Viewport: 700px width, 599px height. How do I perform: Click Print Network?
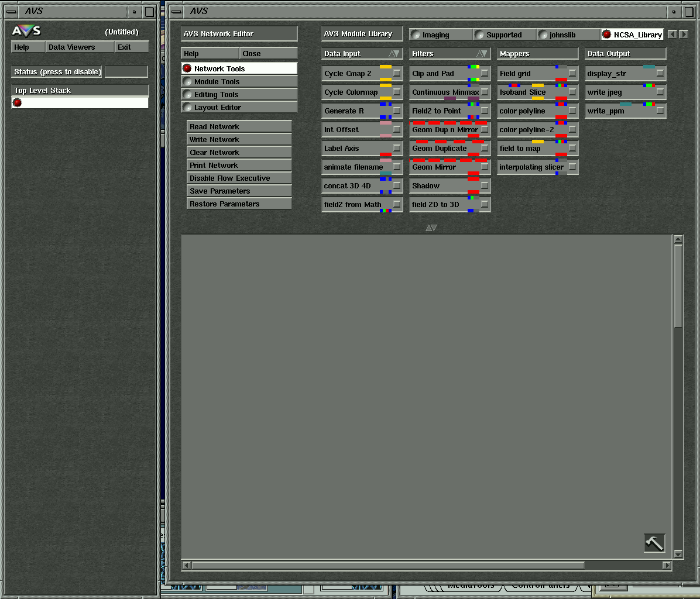point(239,165)
